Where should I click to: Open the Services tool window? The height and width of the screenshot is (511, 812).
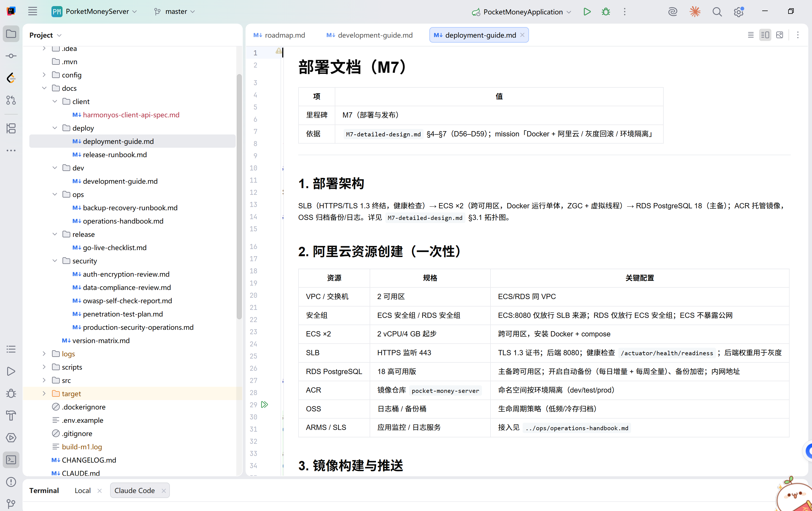(11, 438)
